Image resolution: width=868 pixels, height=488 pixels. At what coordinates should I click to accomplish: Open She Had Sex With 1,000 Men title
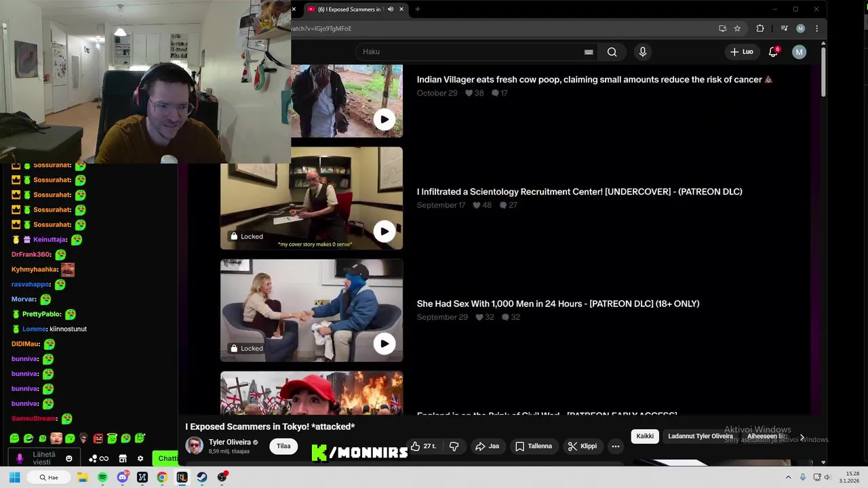pos(558,304)
